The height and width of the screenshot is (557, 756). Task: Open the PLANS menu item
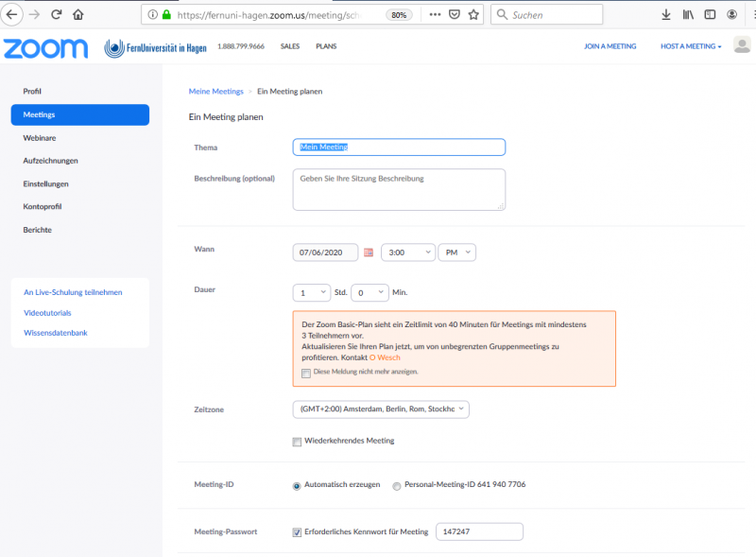coord(326,46)
